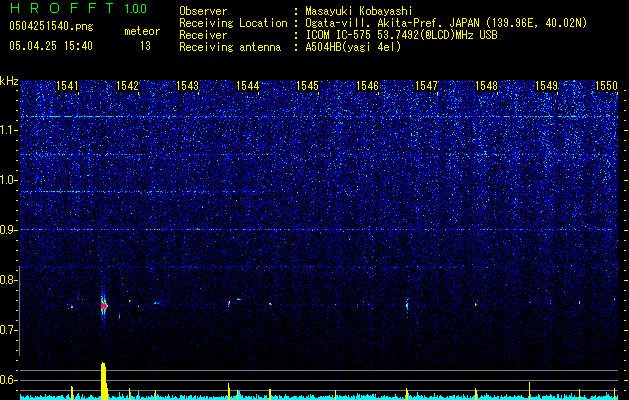Click the 1547 time marker
This screenshot has height=400, width=629.
(x=426, y=86)
